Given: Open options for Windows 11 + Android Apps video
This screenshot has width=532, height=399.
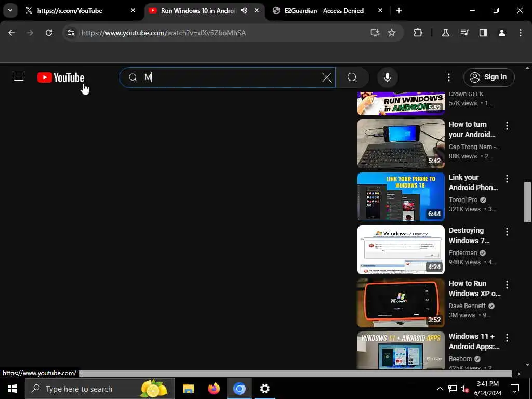Looking at the screenshot, I should [507, 338].
